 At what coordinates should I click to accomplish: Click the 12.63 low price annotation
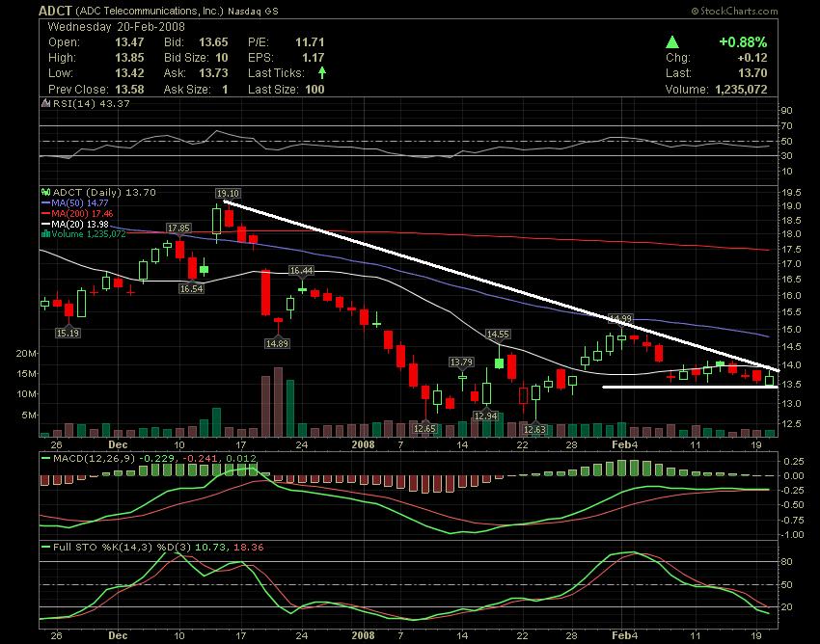pyautogui.click(x=534, y=430)
